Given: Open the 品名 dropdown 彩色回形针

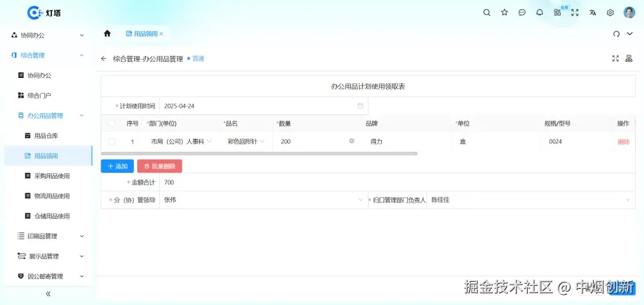Looking at the screenshot, I should [x=246, y=142].
